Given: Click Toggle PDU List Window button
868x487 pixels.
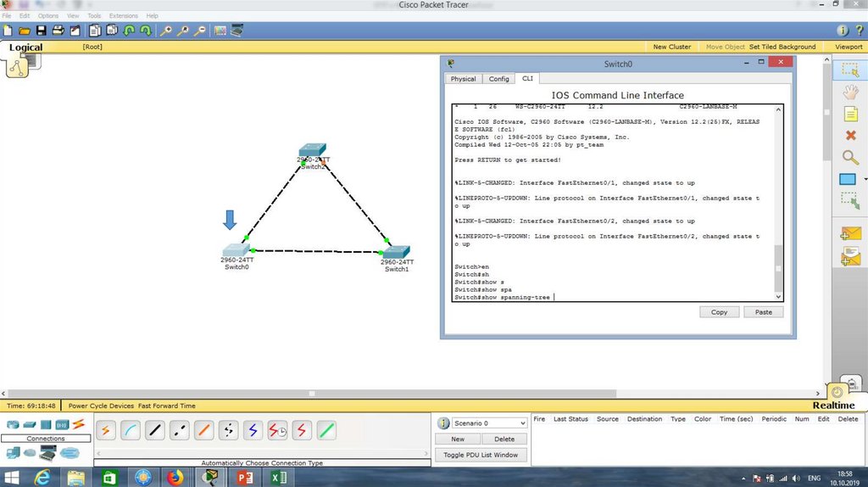Looking at the screenshot, I should tap(481, 455).
